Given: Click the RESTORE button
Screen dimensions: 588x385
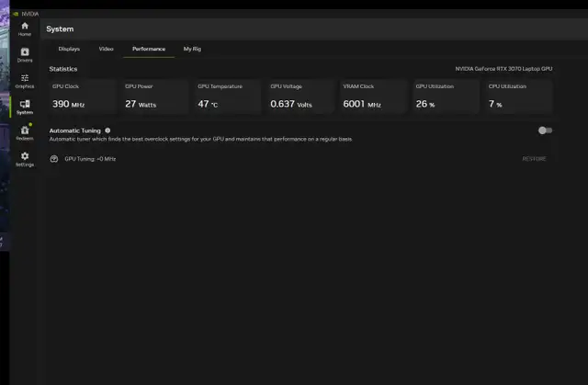Looking at the screenshot, I should tap(534, 159).
